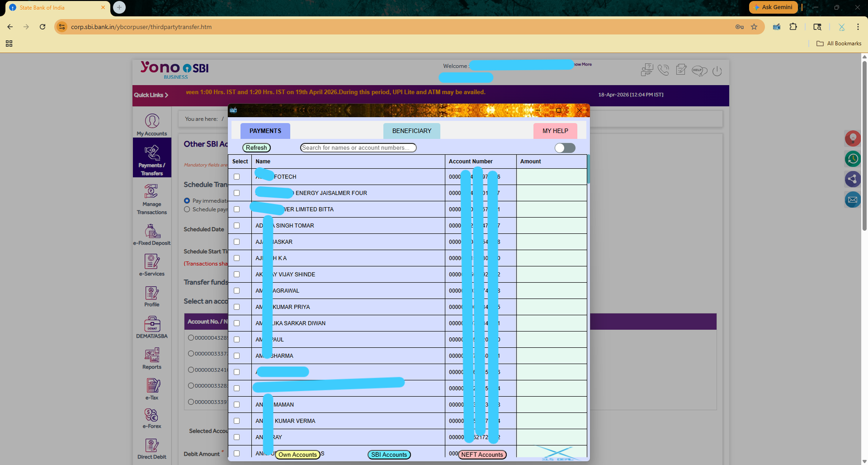Click the HELP chat bubble icon

coord(699,71)
